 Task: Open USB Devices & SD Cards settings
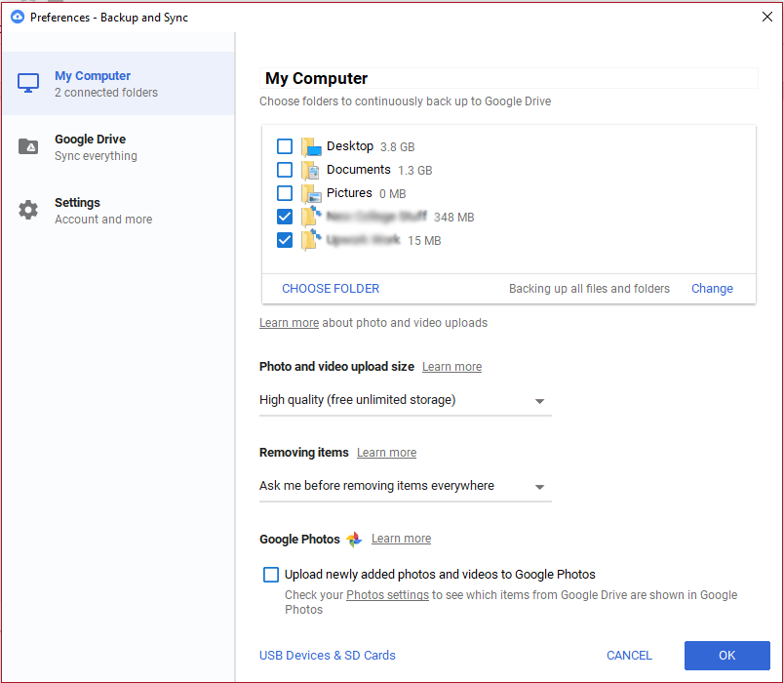tap(328, 655)
